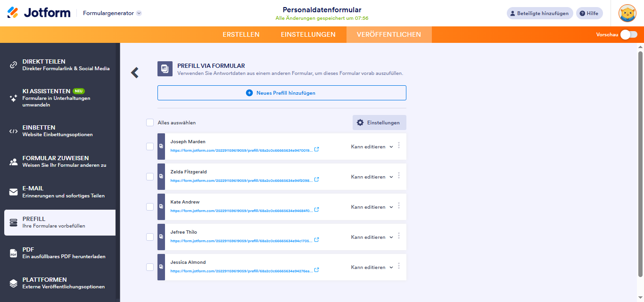Click Beteiligte hinzufügen button

pos(540,13)
